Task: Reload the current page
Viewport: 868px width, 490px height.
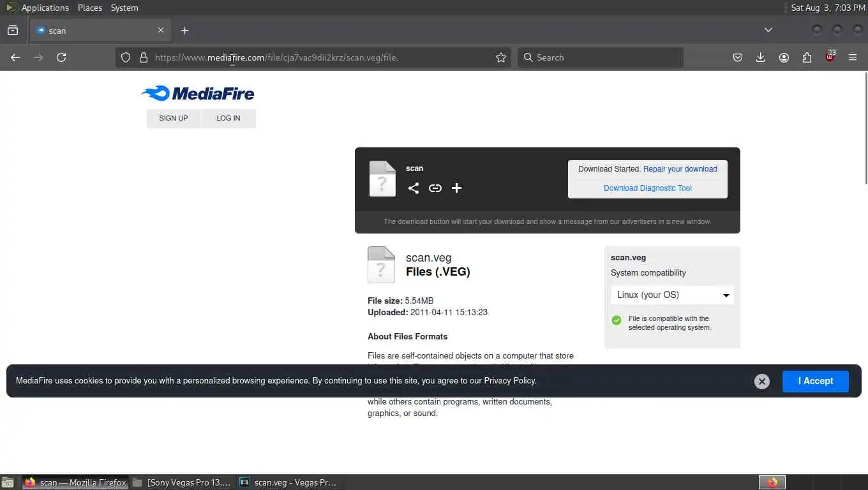Action: [x=61, y=57]
